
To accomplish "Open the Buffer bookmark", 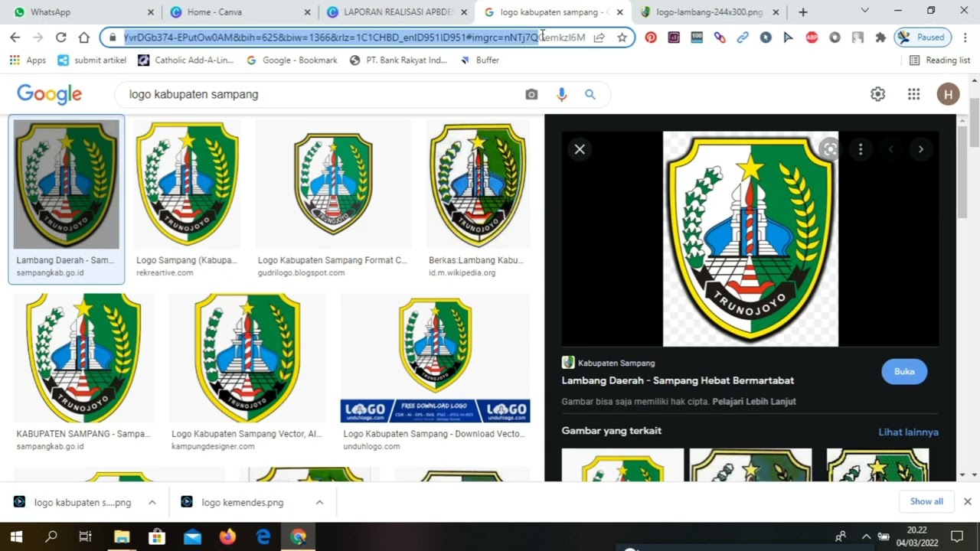I will (x=479, y=60).
